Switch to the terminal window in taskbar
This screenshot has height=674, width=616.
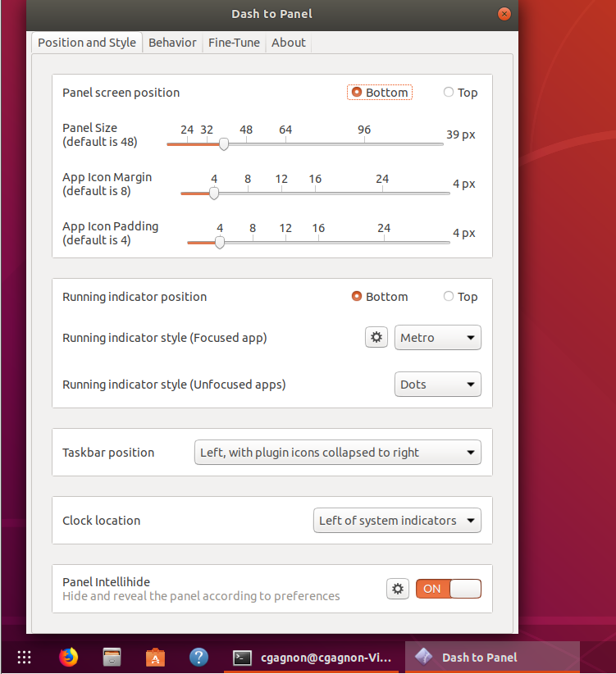(312, 658)
